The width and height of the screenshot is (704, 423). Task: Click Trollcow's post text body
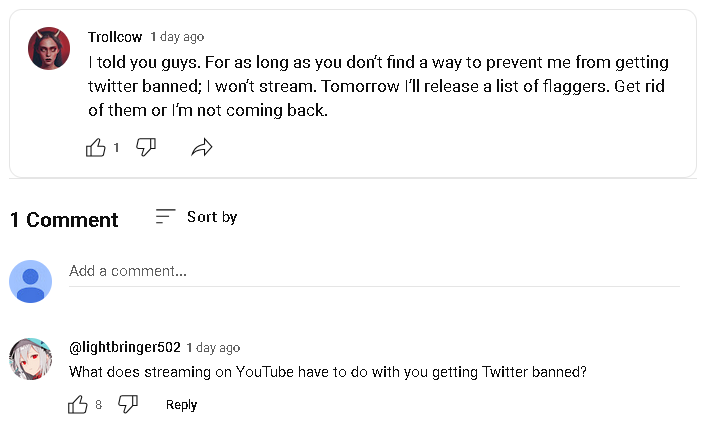378,86
